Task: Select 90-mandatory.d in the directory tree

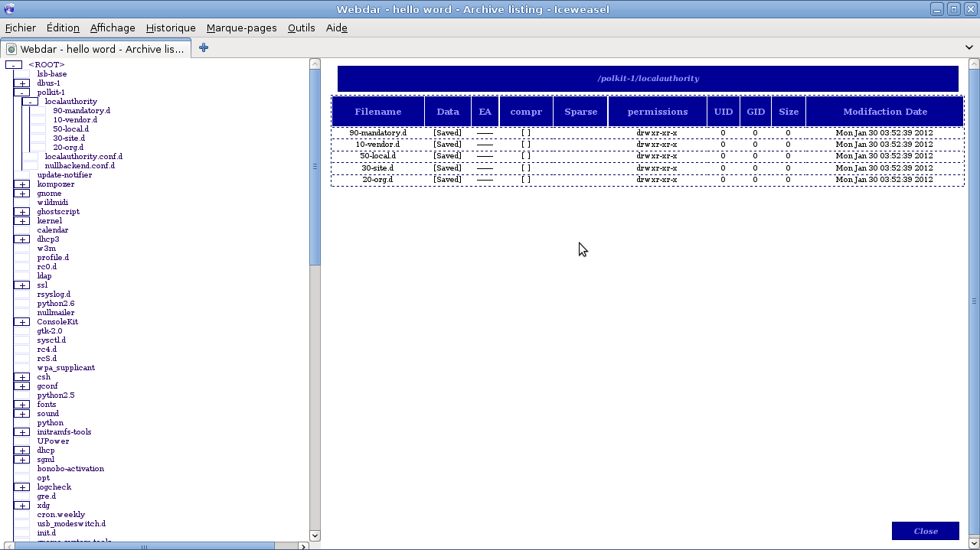Action: (81, 110)
